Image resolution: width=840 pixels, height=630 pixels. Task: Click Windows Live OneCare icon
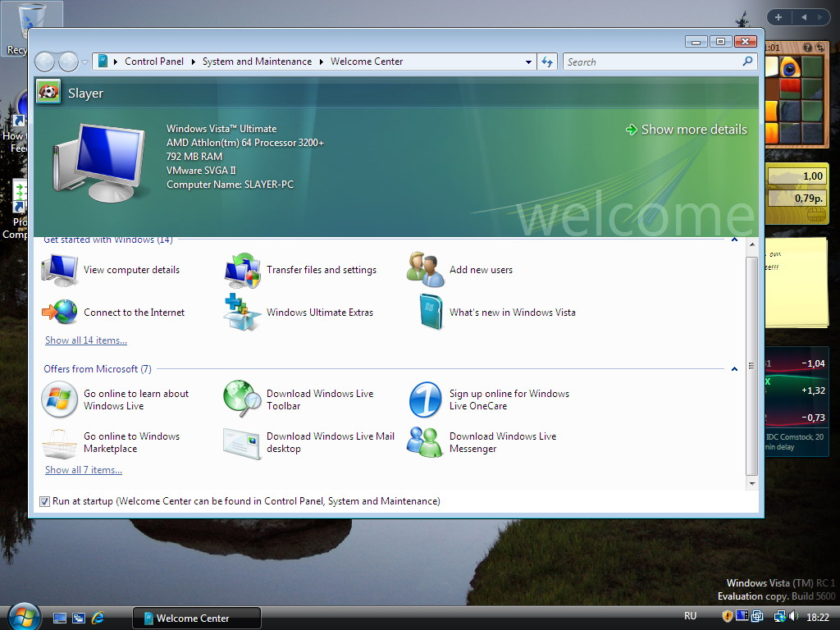[426, 399]
